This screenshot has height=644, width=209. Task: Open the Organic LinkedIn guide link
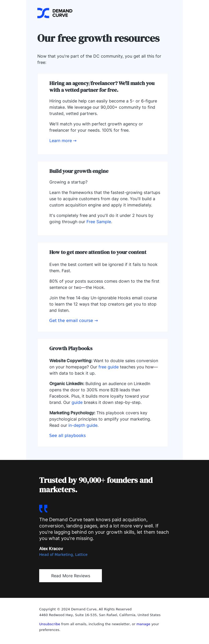point(77,403)
